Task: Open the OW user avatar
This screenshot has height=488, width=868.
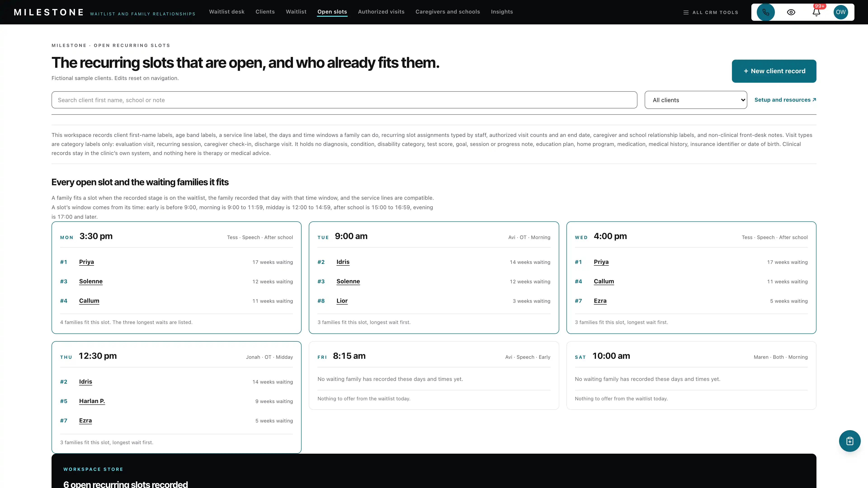Action: pos(841,12)
